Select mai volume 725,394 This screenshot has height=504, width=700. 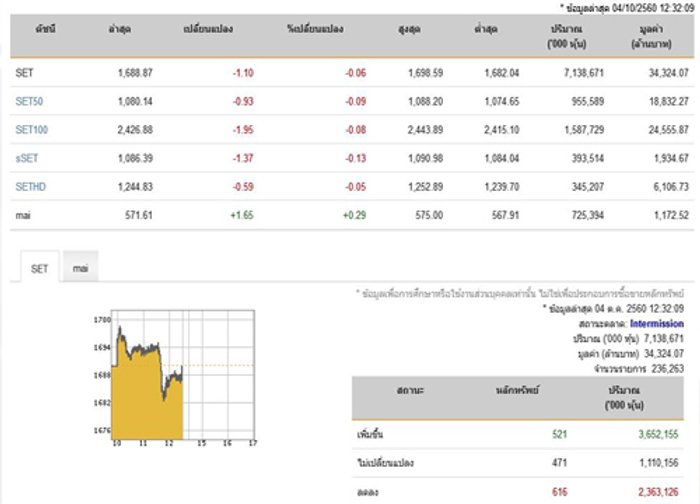point(588,215)
